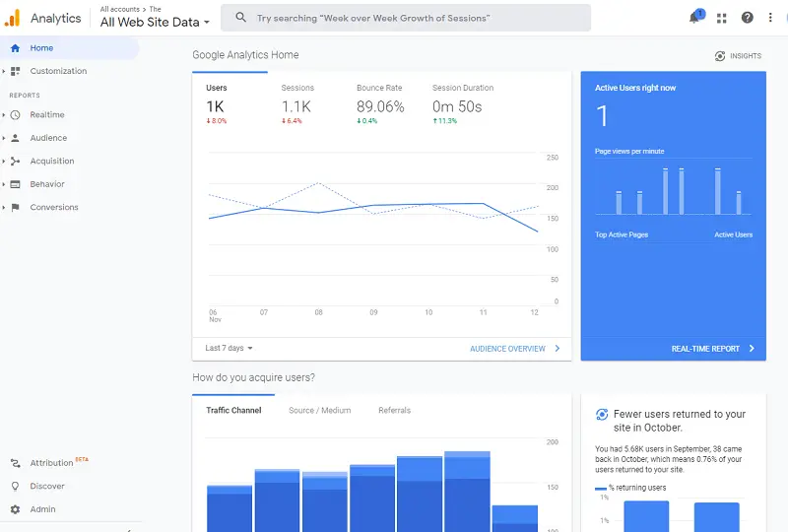Click the 'Fewer users returned' insight headline
Image resolution: width=788 pixels, height=532 pixels.
click(680, 421)
